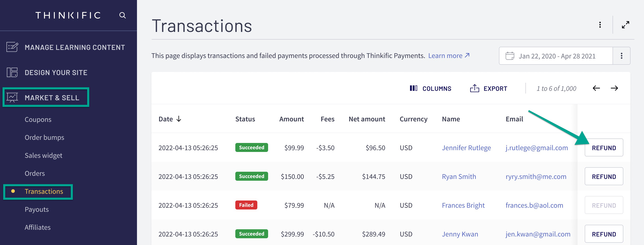Click the expand fullscreen arrows icon
Screen dimensions: 644x245
625,25
